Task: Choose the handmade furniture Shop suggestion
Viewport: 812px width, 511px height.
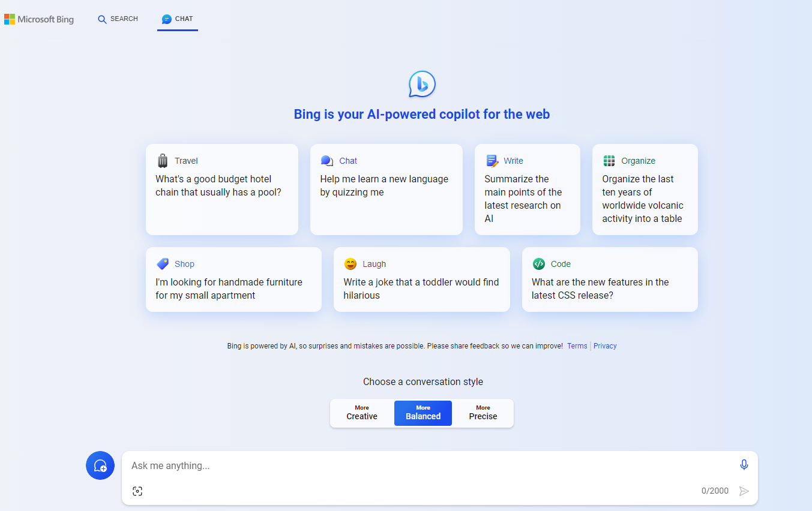Action: pos(233,280)
